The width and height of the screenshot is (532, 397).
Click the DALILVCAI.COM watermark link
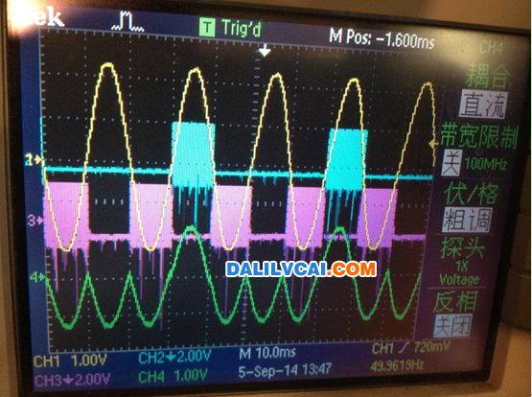(301, 269)
